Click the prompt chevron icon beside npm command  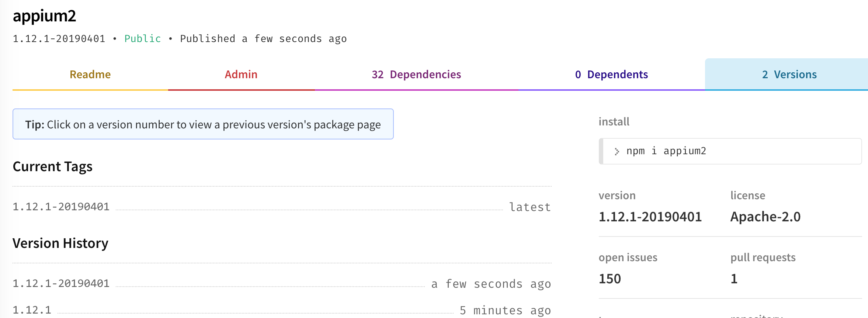(x=617, y=151)
